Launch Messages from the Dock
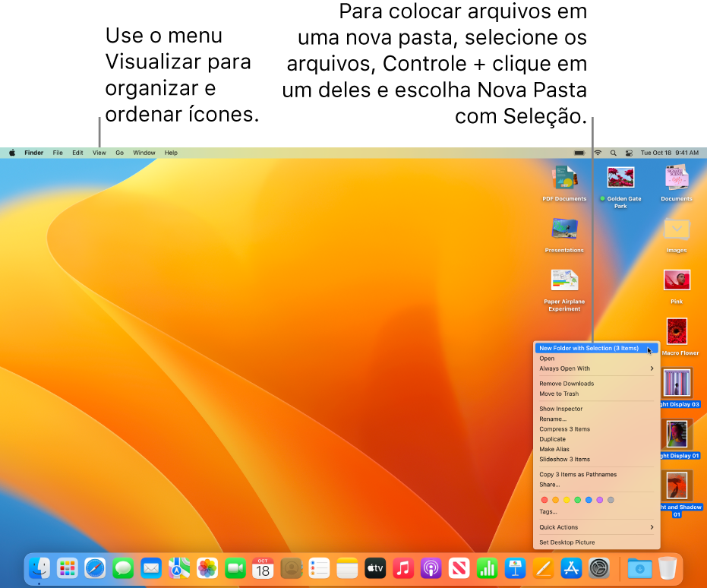 [x=123, y=567]
